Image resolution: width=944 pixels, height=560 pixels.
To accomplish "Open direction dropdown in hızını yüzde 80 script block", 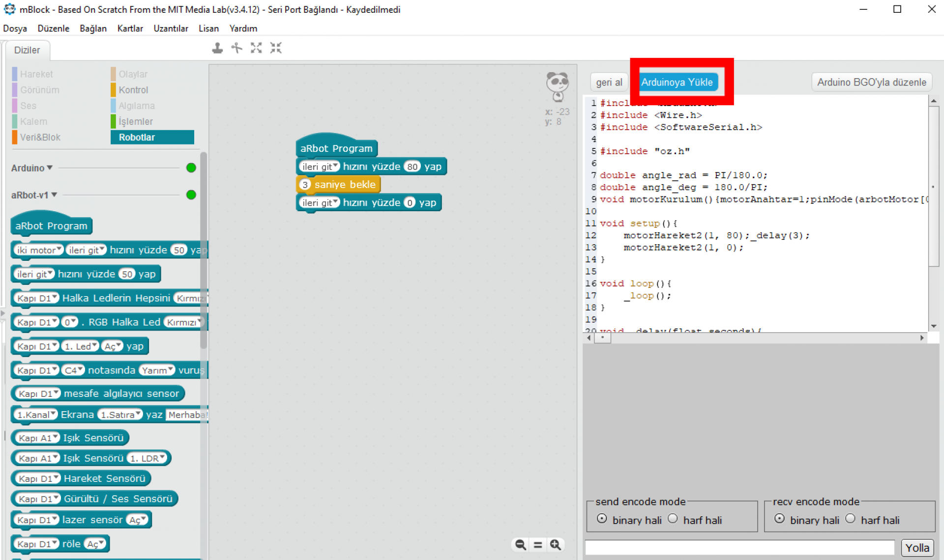I will pyautogui.click(x=320, y=167).
